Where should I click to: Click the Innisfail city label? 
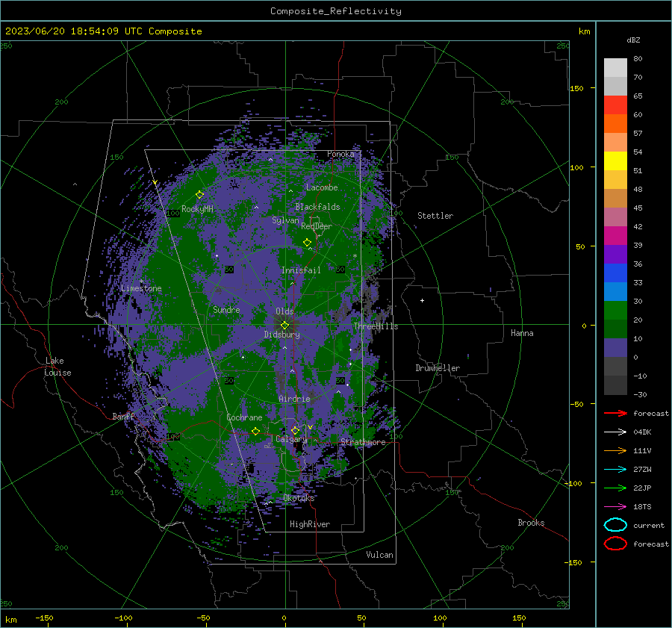[x=301, y=270]
